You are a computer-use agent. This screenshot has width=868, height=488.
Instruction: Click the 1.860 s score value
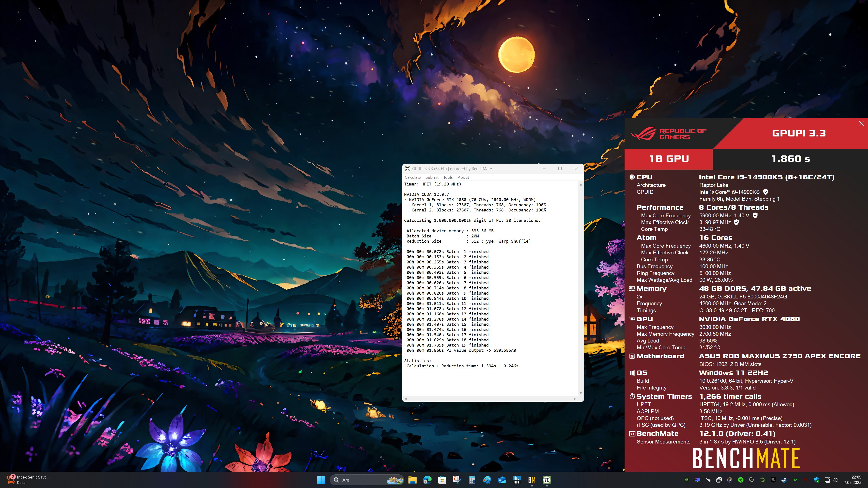point(790,159)
